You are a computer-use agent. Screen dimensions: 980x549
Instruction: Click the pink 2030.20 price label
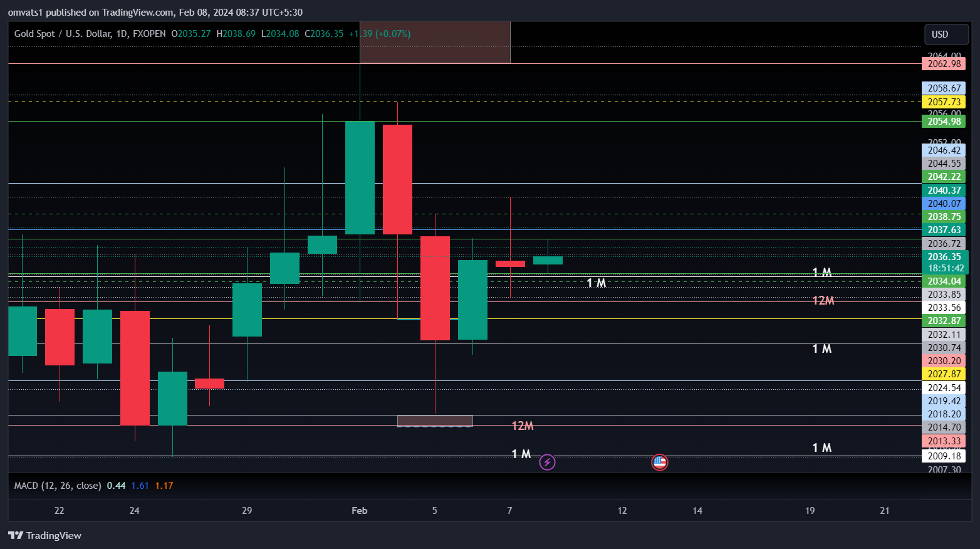(x=944, y=361)
